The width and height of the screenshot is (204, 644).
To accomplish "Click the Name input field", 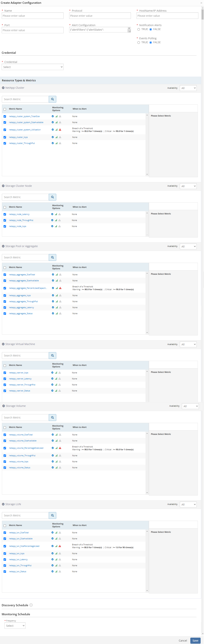I will (33, 16).
